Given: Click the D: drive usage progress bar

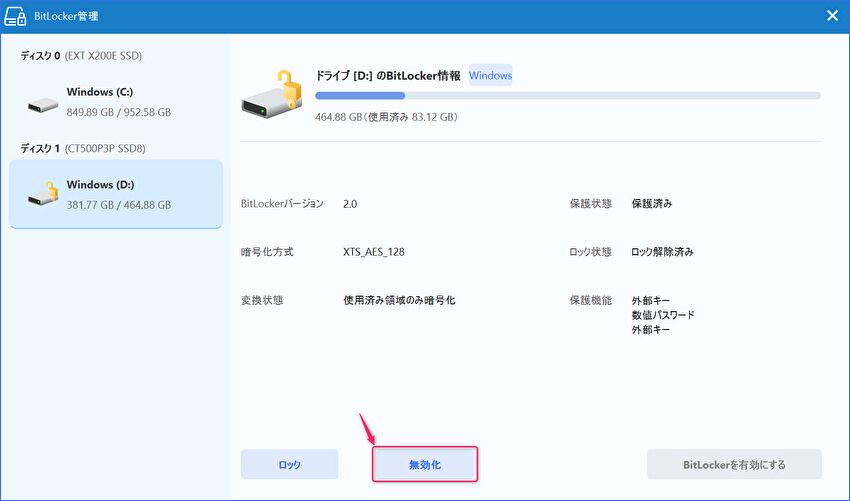Looking at the screenshot, I should [568, 96].
